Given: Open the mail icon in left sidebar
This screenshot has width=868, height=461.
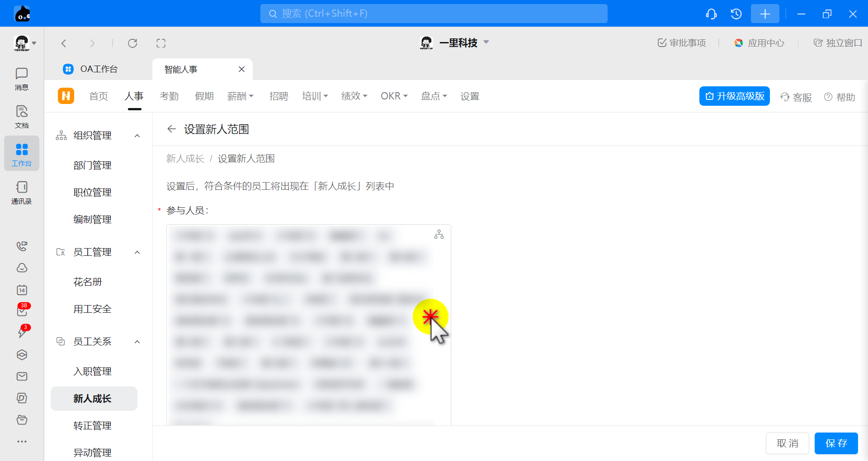Looking at the screenshot, I should tap(22, 376).
